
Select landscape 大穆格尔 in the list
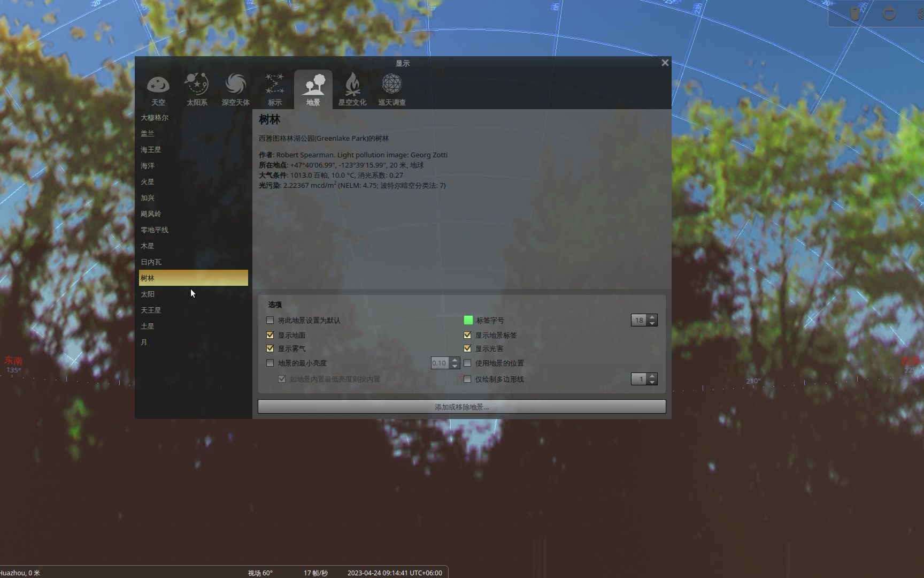point(194,118)
